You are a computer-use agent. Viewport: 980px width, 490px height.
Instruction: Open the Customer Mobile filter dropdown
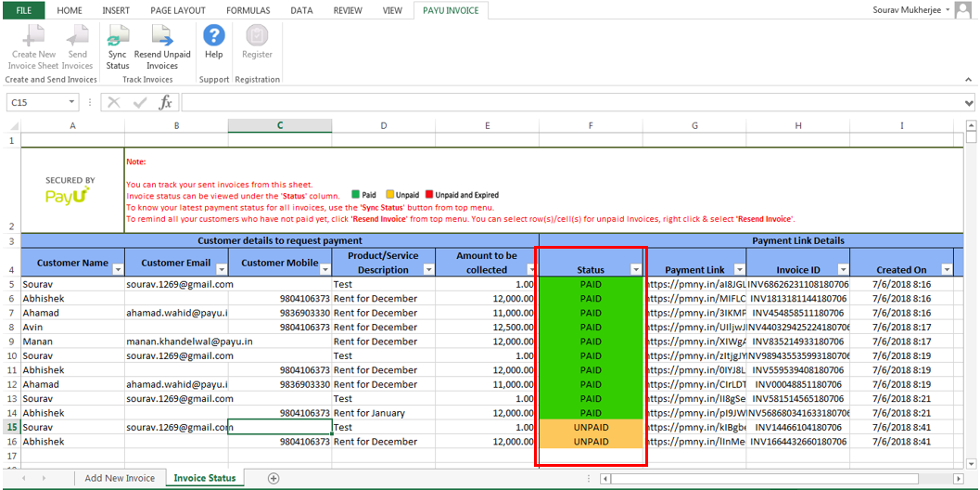point(325,269)
